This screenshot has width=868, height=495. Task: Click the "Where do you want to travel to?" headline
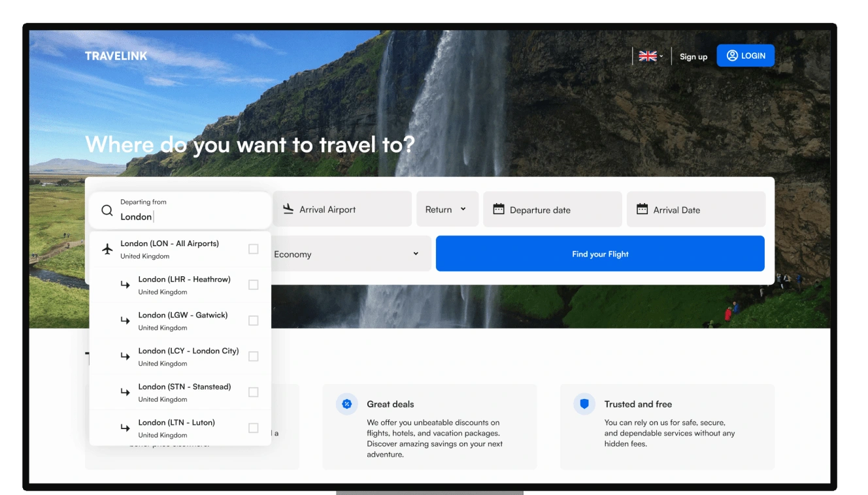tap(250, 145)
